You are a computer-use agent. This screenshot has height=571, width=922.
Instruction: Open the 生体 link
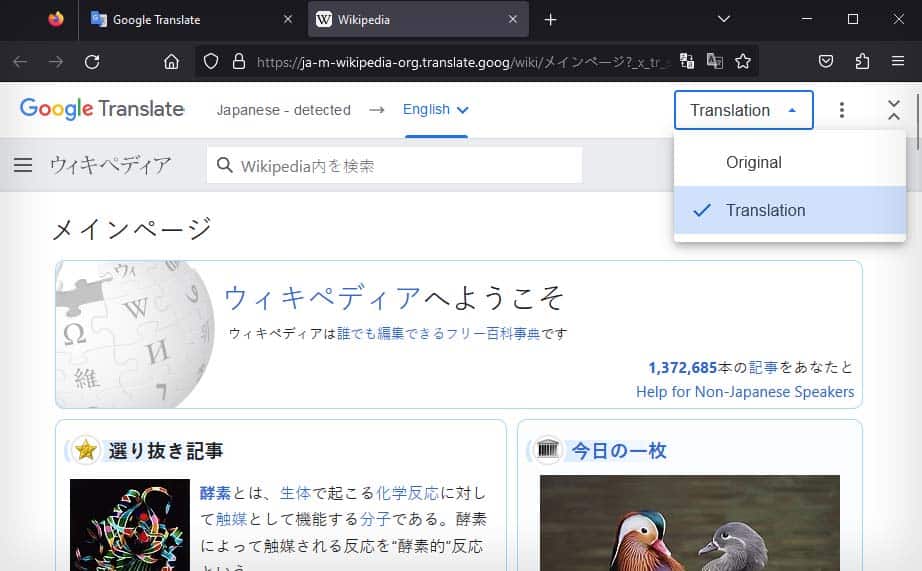click(x=295, y=493)
